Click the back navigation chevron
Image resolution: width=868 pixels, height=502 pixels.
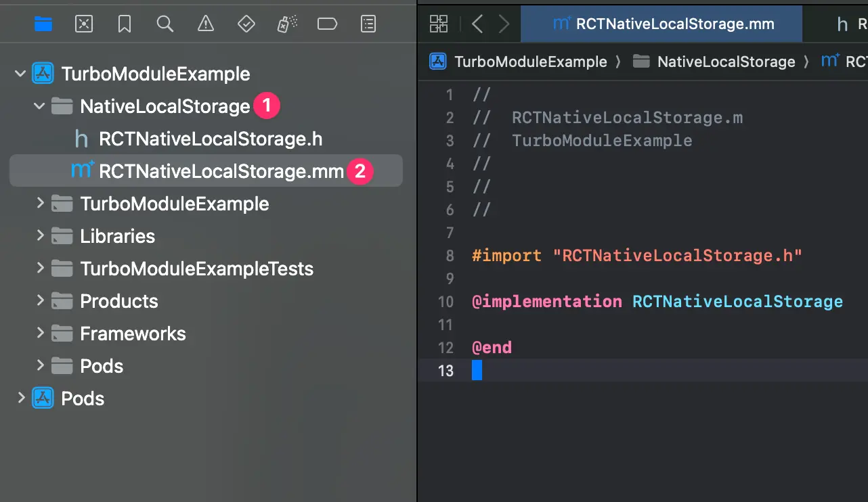477,24
